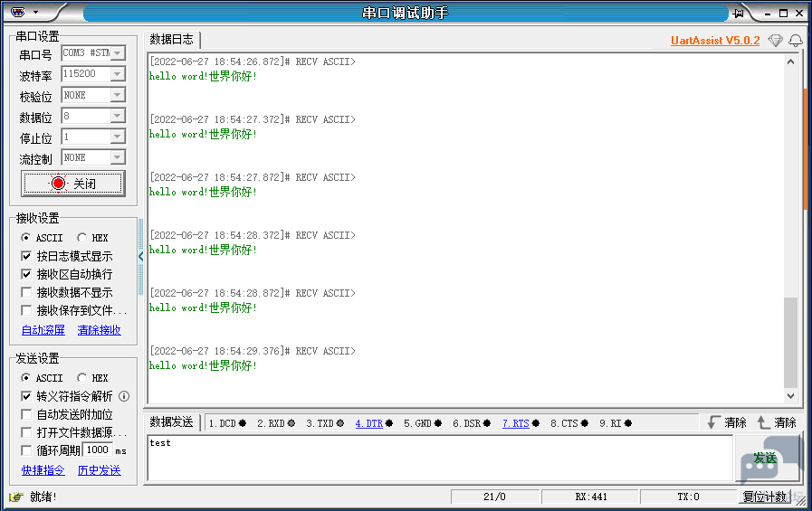The image size is (812, 511).
Task: Open the 校验位 NONE parity dropdown
Action: click(118, 95)
